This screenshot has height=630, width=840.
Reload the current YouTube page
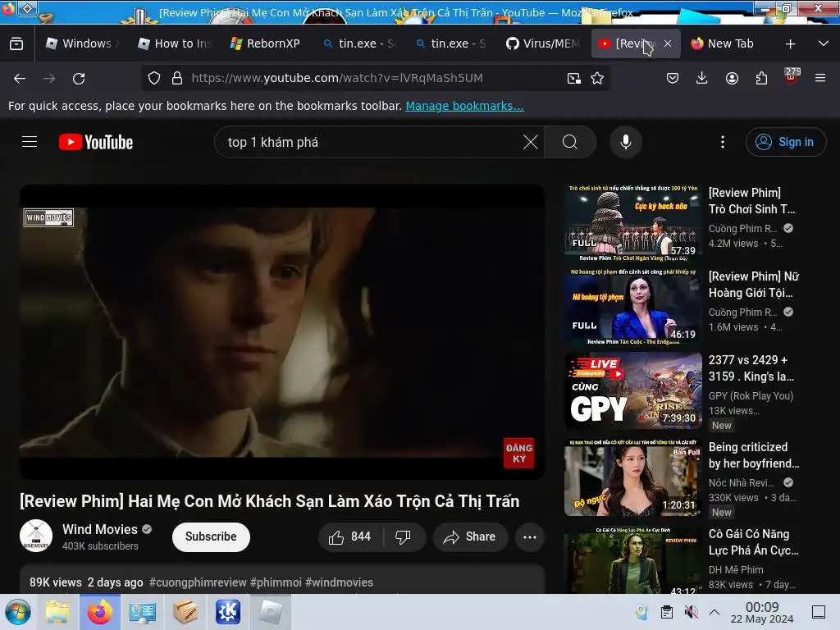[79, 78]
